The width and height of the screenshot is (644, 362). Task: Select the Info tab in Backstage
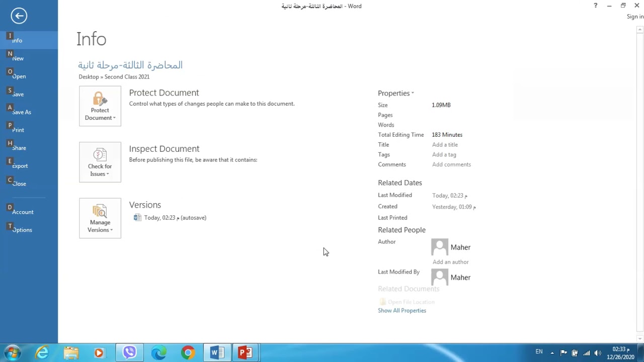click(29, 40)
